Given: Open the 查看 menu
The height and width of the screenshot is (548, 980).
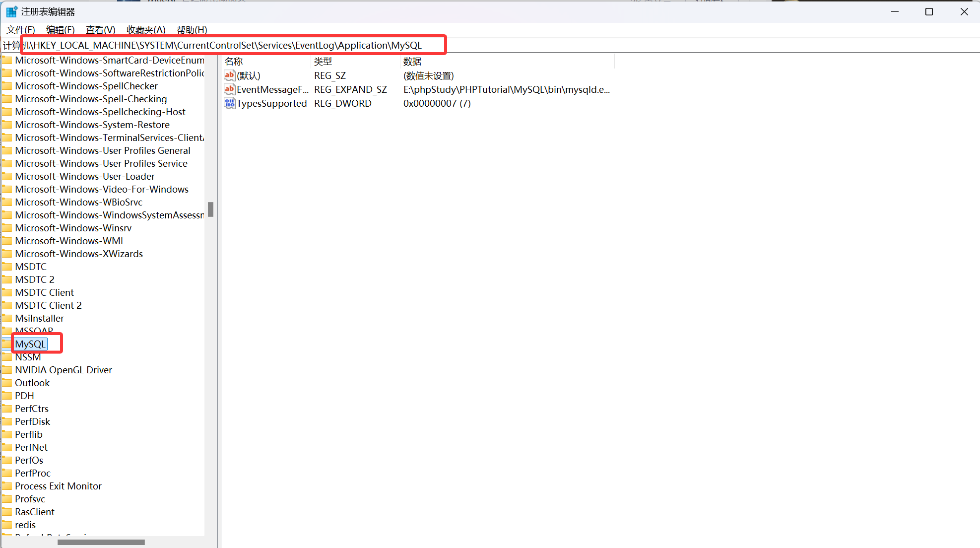Looking at the screenshot, I should click(100, 30).
